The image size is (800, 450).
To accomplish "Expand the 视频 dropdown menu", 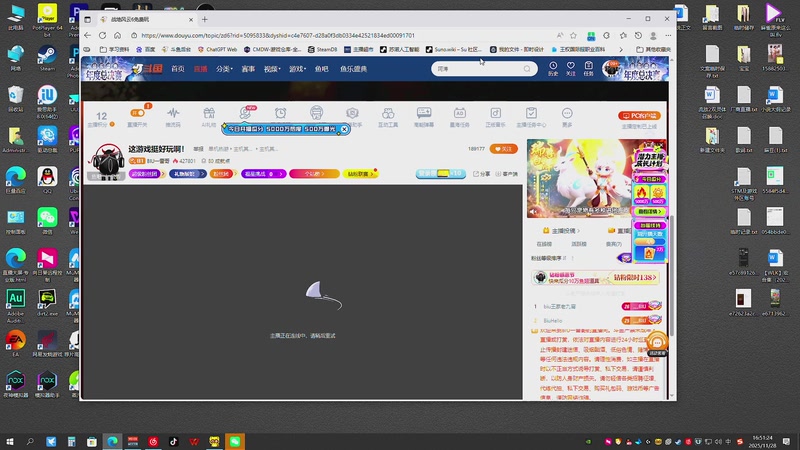I will [x=272, y=69].
